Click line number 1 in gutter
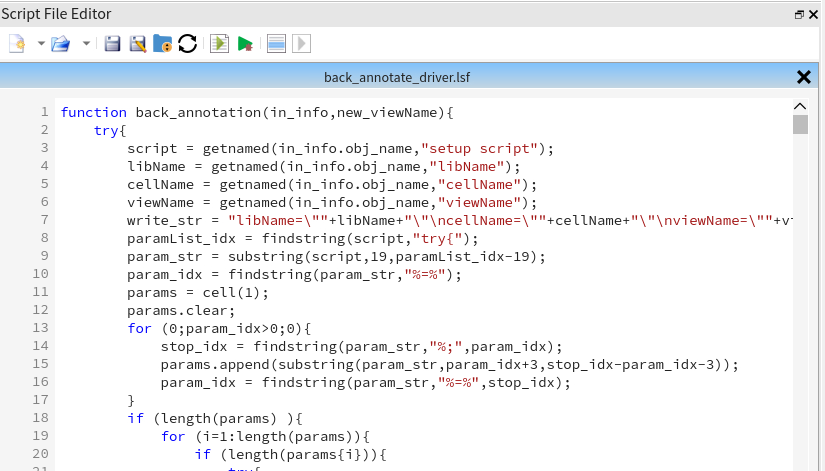This screenshot has height=471, width=825. click(x=45, y=112)
